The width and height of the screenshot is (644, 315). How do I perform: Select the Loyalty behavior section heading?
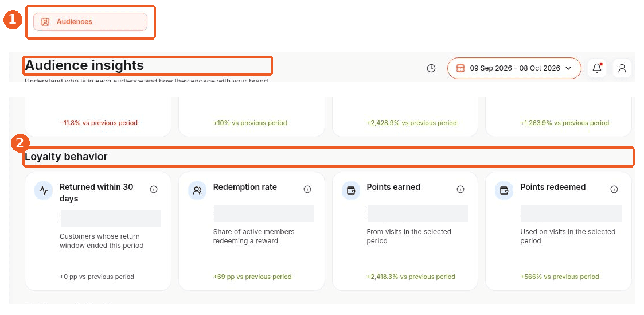tap(66, 157)
